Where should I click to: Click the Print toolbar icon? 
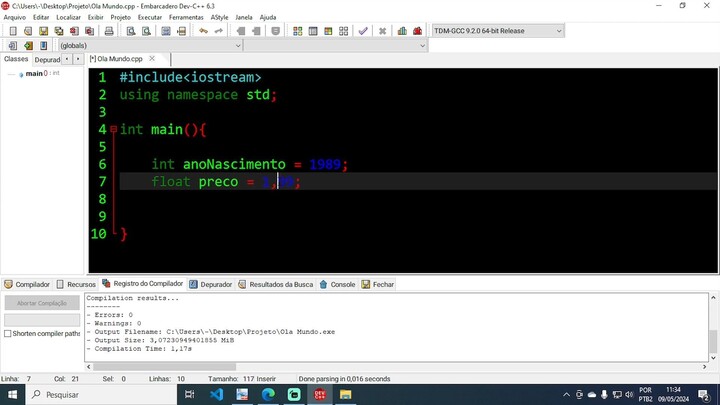(109, 31)
